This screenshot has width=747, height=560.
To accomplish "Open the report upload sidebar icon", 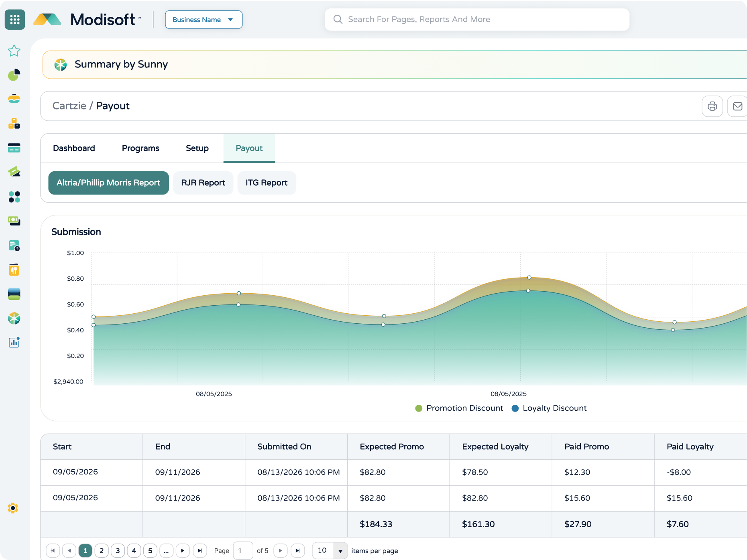I will pyautogui.click(x=14, y=246).
